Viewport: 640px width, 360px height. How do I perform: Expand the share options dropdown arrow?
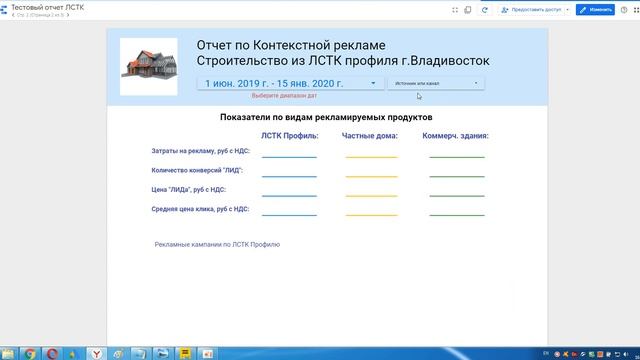pos(567,10)
